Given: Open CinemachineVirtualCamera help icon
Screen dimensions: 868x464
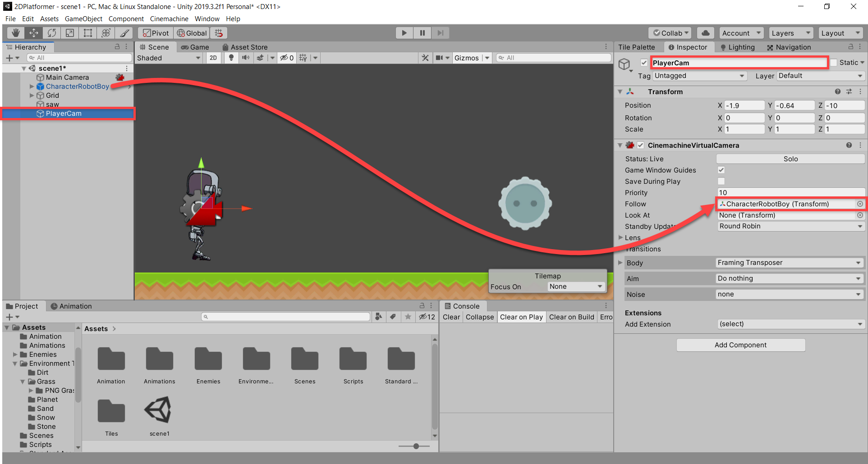Looking at the screenshot, I should (849, 145).
